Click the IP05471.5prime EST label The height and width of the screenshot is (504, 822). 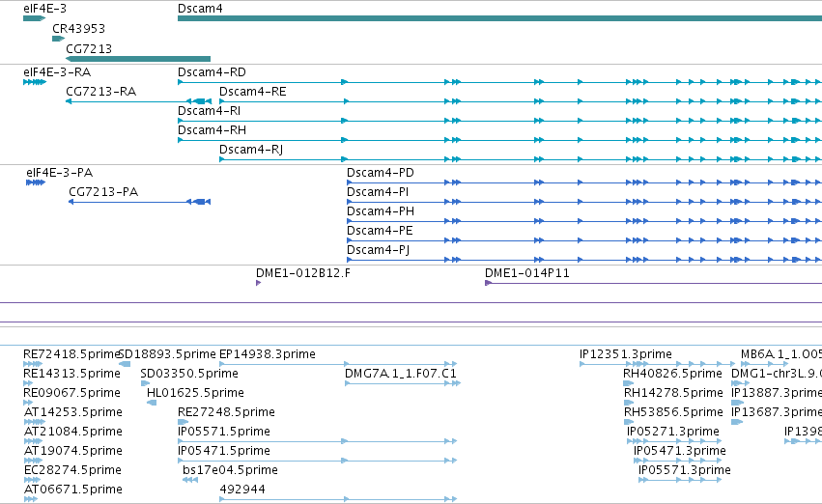tap(224, 452)
